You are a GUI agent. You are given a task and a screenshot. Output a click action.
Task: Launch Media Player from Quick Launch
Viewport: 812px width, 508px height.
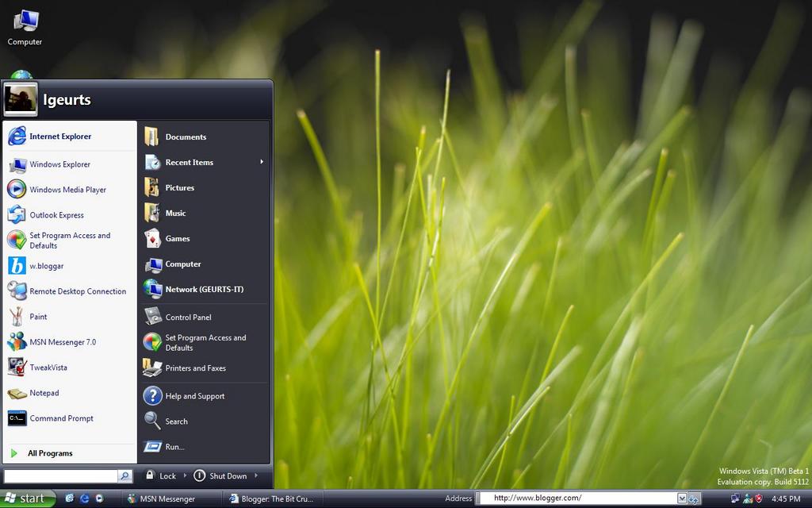coord(99,498)
